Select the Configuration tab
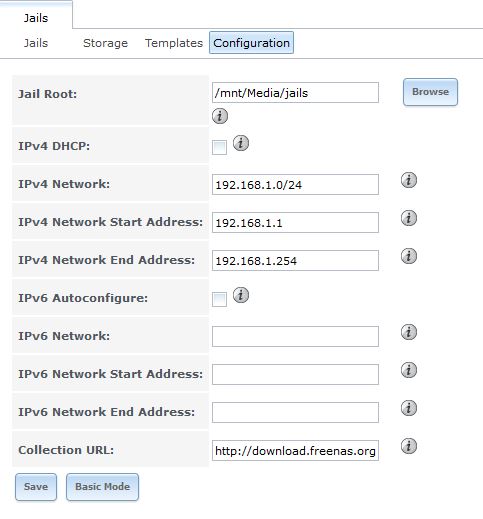 [x=251, y=43]
